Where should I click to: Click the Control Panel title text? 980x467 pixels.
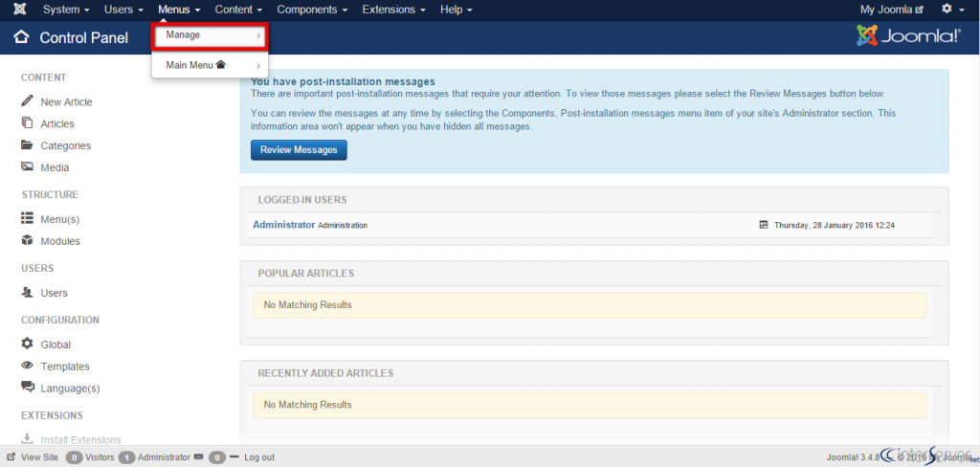tap(84, 38)
